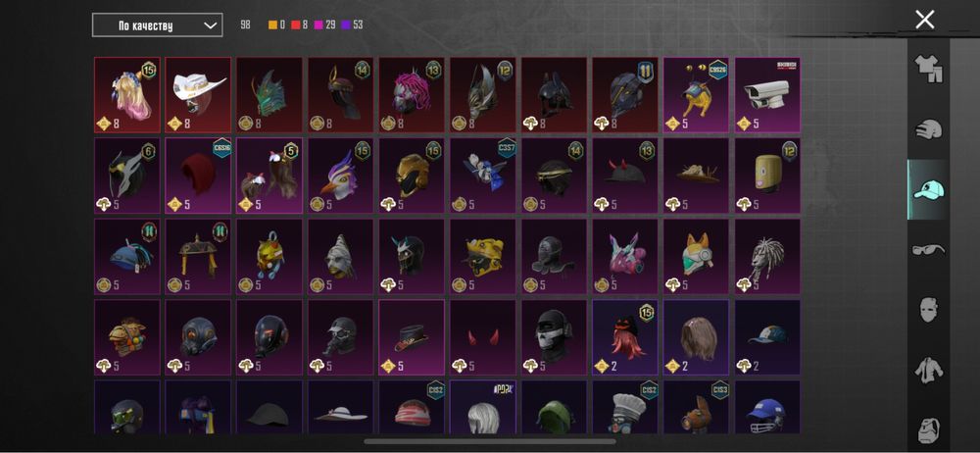Select the white cowboy hat item
980x453 pixels.
pyautogui.click(x=198, y=94)
